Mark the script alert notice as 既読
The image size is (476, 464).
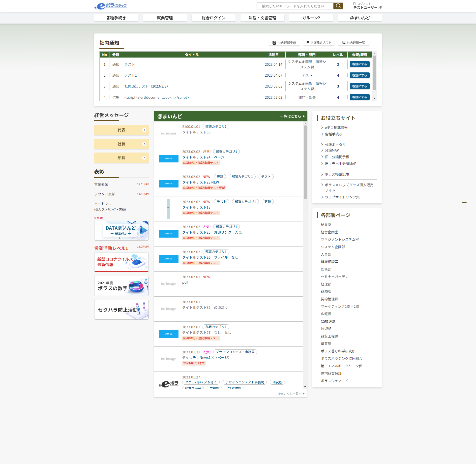359,97
